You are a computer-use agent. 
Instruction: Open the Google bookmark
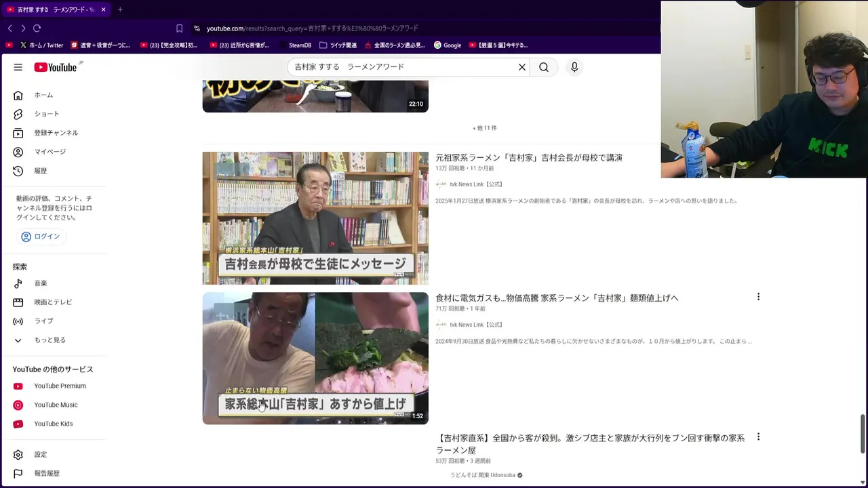(x=448, y=45)
